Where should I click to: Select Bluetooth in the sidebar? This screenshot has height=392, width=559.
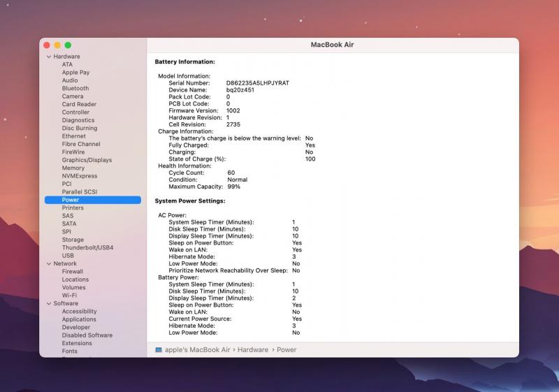[75, 88]
